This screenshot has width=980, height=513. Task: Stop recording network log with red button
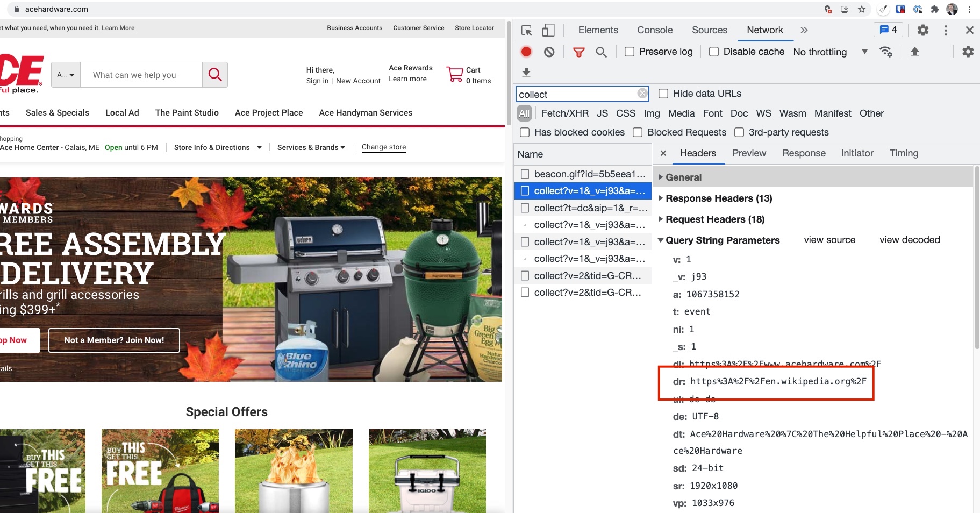526,52
